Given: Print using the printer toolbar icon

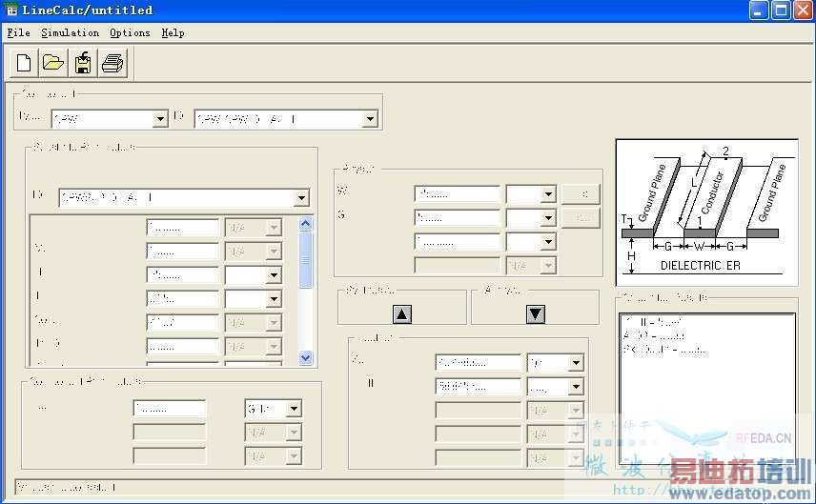Looking at the screenshot, I should [x=112, y=64].
